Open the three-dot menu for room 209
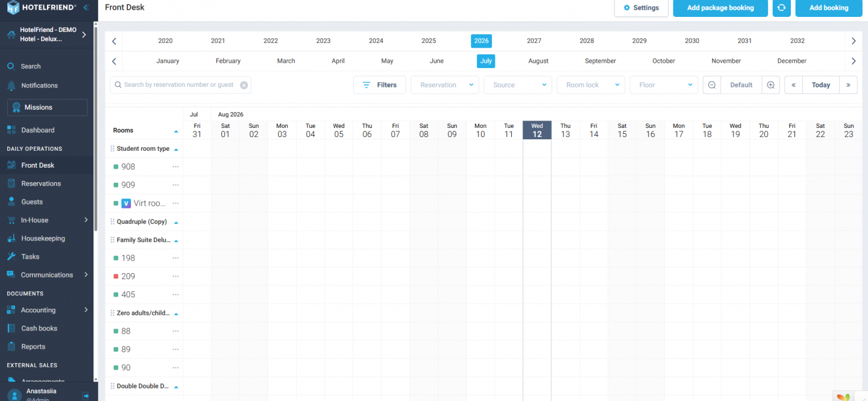Screen dimensions: 868x401 click(x=176, y=276)
